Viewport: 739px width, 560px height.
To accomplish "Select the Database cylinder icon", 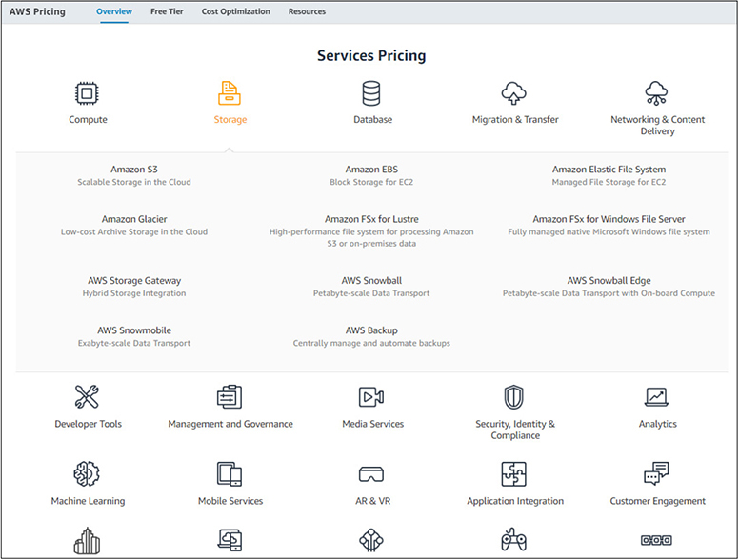I will [371, 93].
